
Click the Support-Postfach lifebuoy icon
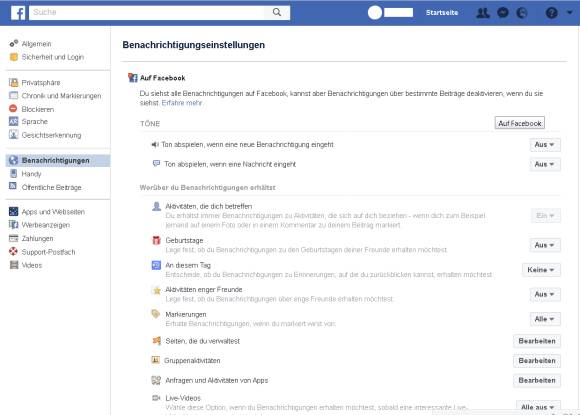click(x=13, y=252)
